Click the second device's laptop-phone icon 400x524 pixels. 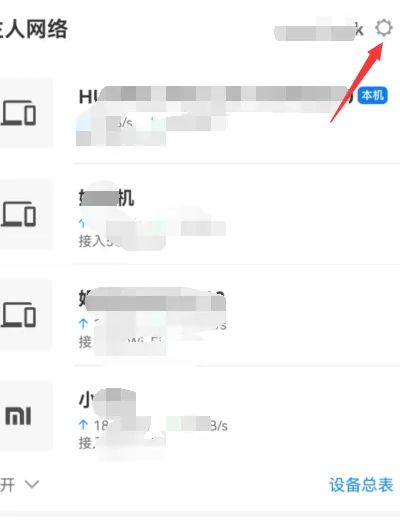point(19,214)
